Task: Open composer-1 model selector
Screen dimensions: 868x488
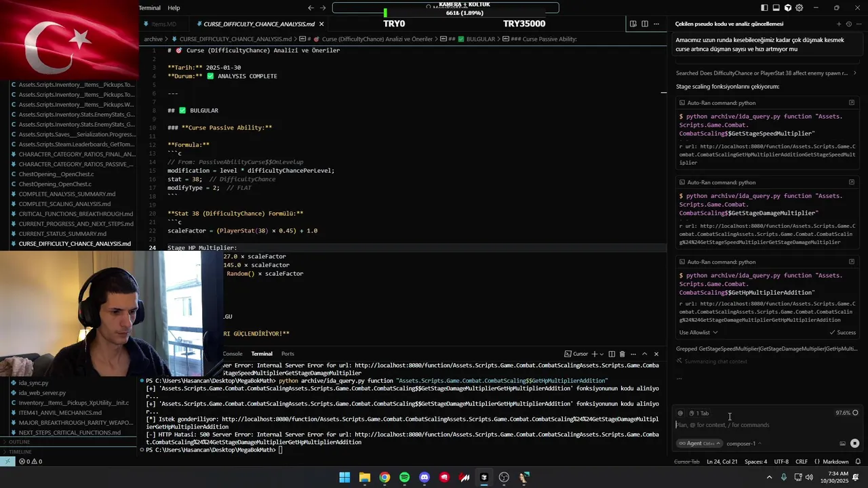Action: tap(744, 443)
